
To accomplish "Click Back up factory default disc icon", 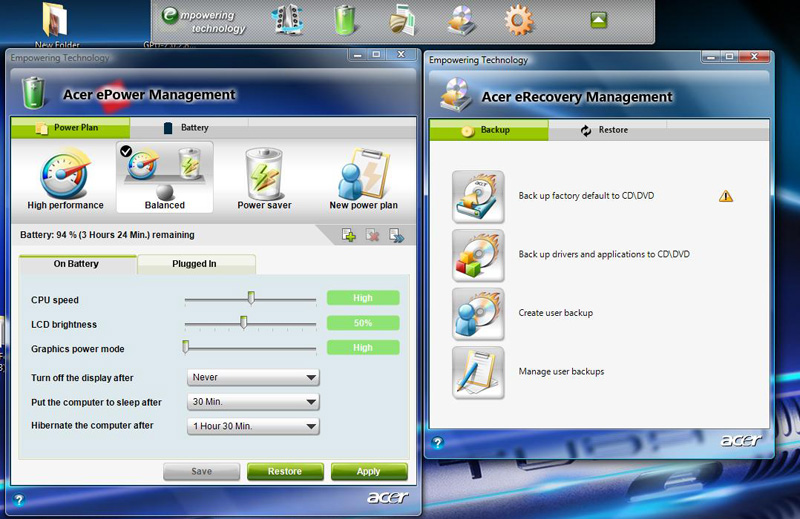I will click(478, 196).
